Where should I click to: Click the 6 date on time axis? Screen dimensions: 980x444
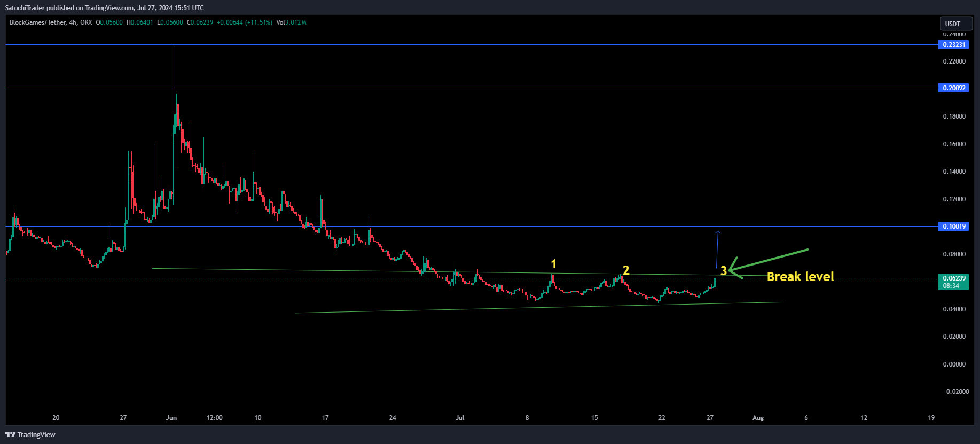tap(806, 418)
